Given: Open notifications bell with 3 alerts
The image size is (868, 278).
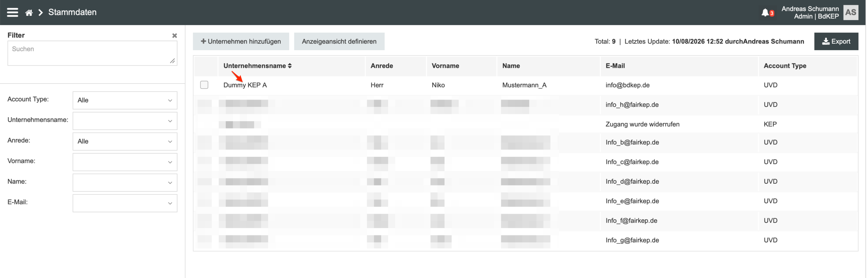Looking at the screenshot, I should (767, 13).
